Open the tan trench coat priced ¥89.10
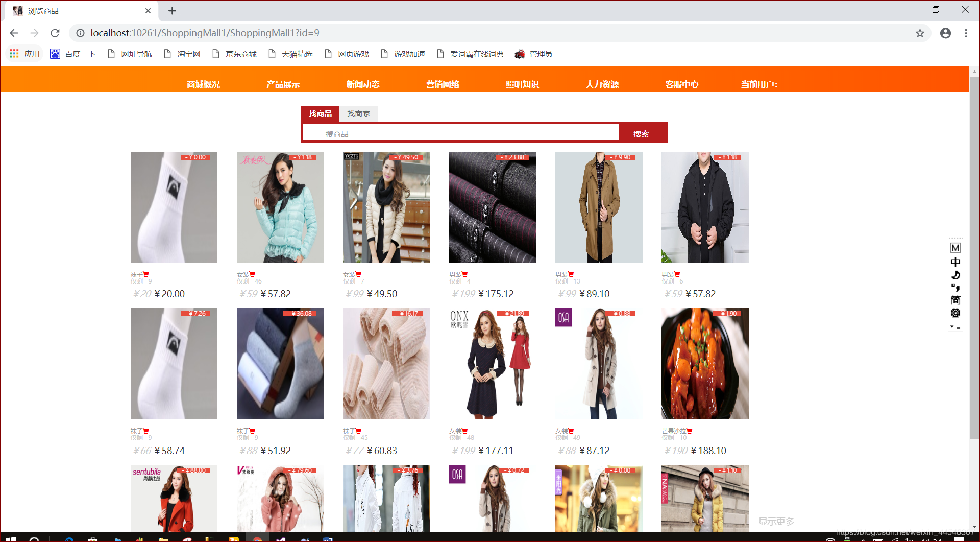 click(599, 207)
